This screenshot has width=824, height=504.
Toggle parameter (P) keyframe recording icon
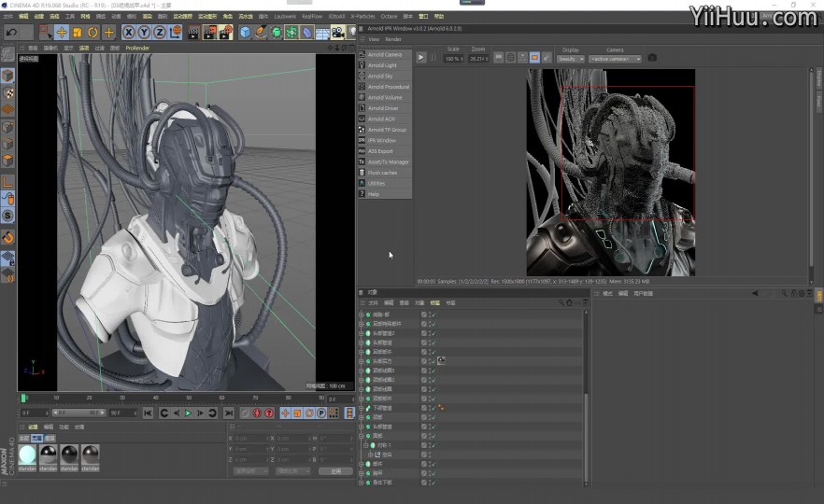coord(321,413)
